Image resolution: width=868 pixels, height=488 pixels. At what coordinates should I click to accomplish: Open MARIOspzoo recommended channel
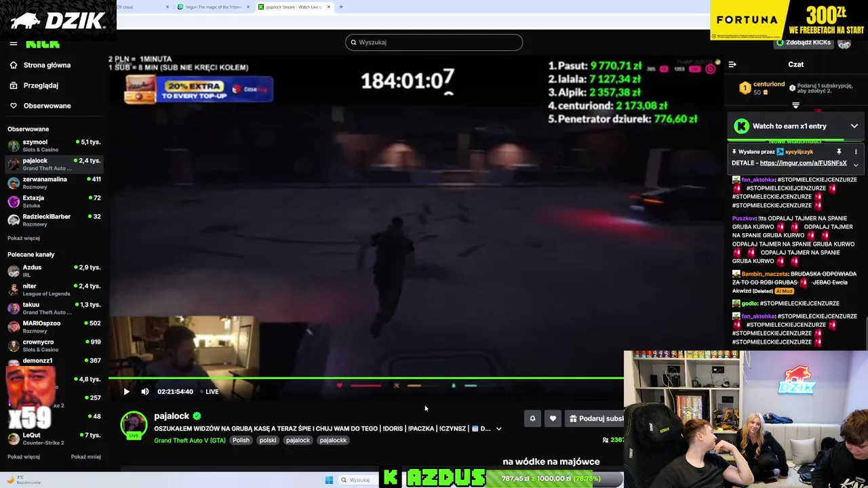54,327
